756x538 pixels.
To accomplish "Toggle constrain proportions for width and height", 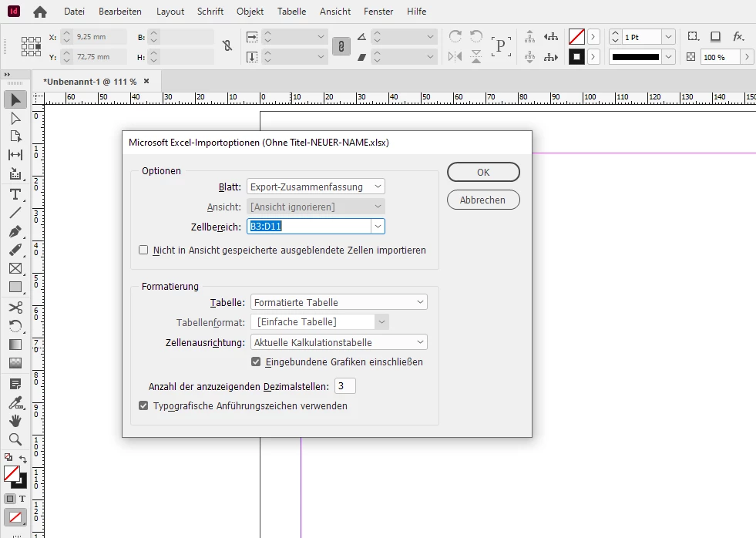I will [227, 45].
